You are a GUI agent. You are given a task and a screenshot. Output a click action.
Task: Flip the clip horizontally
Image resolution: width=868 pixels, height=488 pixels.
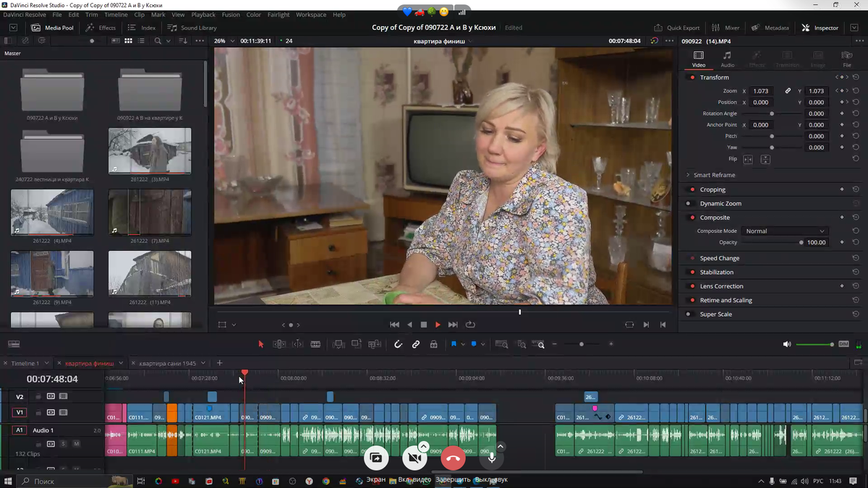pos(748,159)
